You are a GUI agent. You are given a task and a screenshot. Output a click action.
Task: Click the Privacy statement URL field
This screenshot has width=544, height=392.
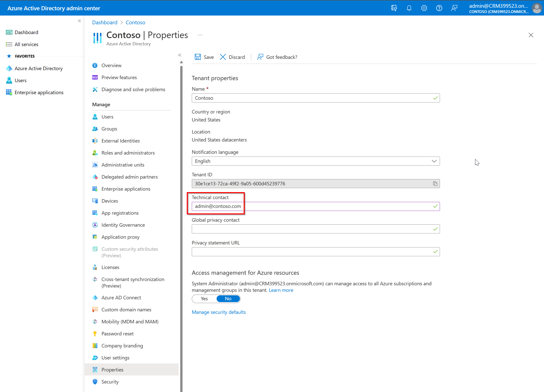point(316,252)
